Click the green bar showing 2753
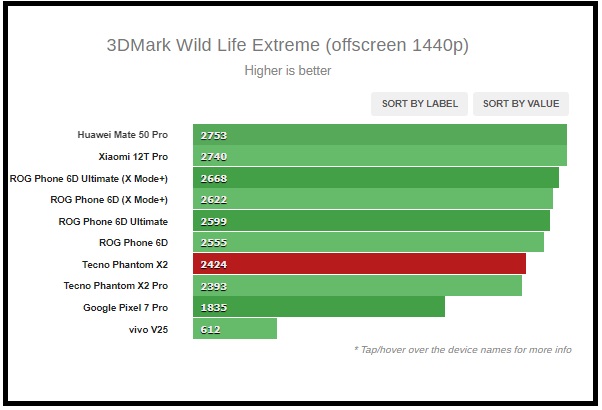The image size is (602, 410). (x=378, y=134)
